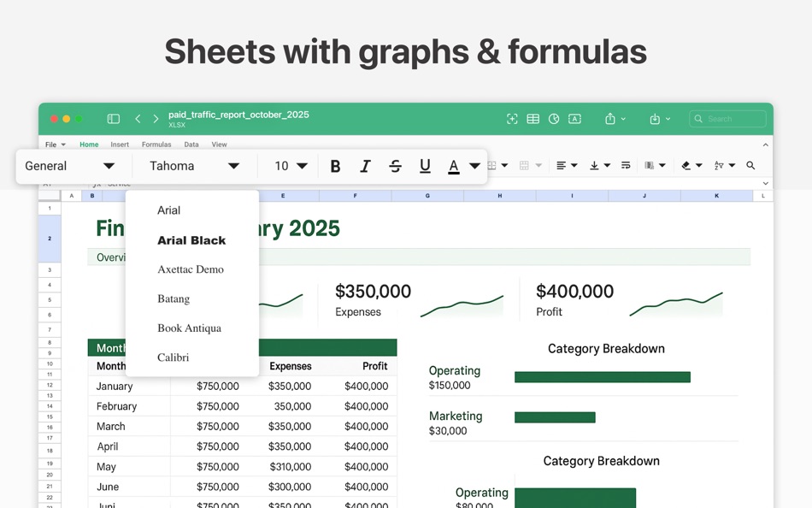The height and width of the screenshot is (508, 812).
Task: Select the text wrap icon
Action: 625,165
